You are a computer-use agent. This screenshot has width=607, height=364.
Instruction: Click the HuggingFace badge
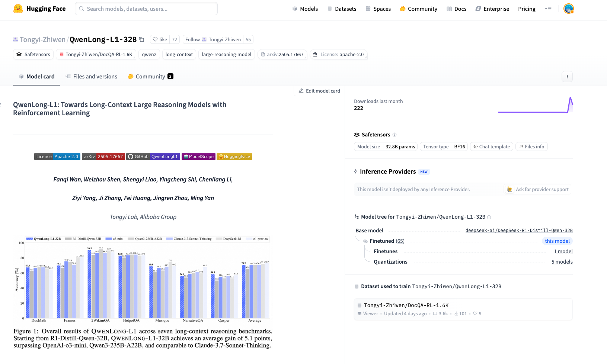(x=234, y=157)
